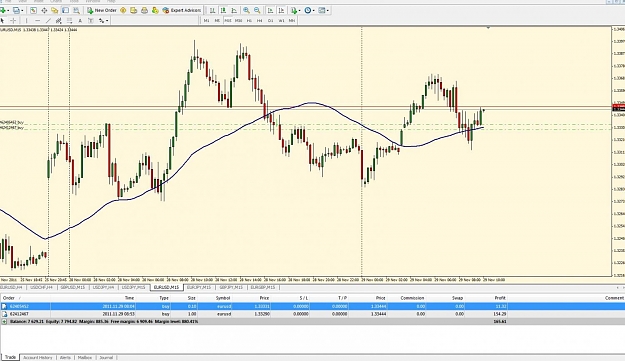625x361 pixels.
Task: Expand the Profiles dropdown arrow
Action: tap(22, 11)
